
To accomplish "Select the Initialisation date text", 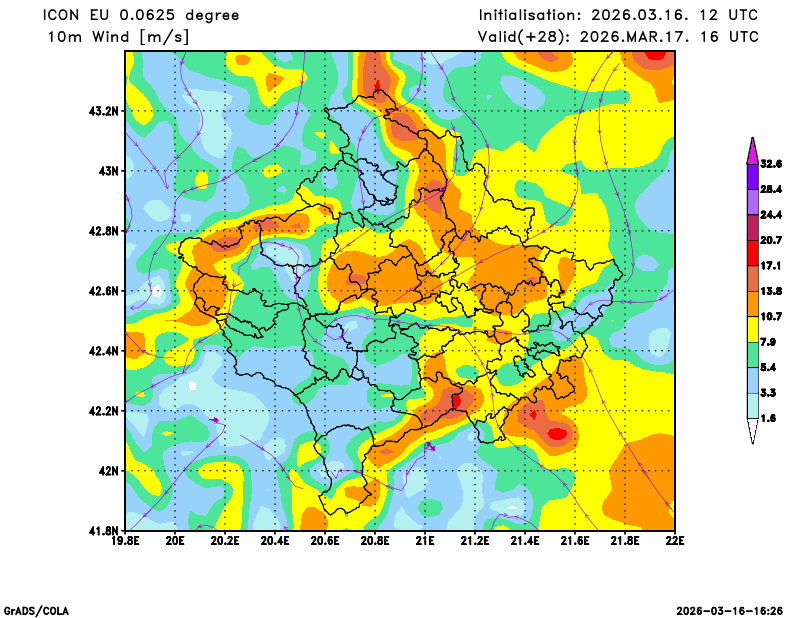I will [x=618, y=15].
